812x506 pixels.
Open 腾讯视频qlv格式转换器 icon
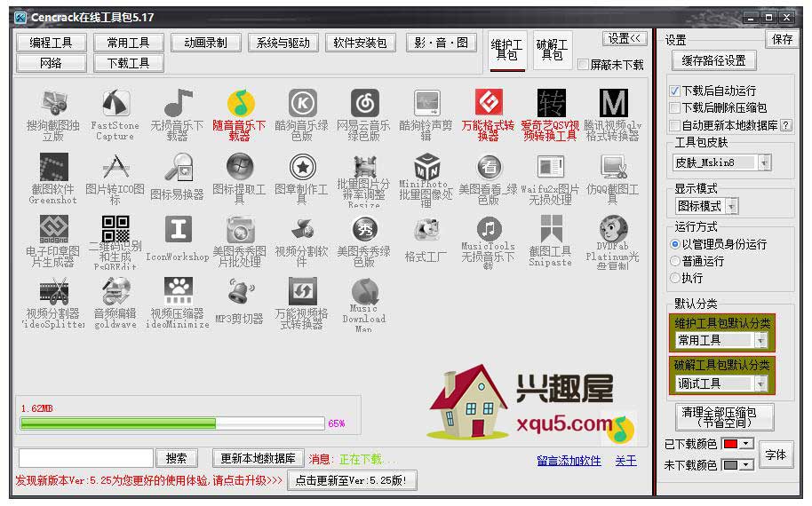coord(613,103)
